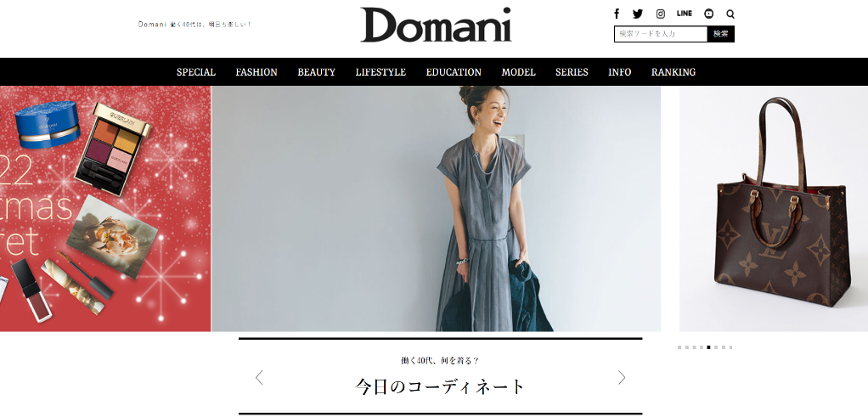Screen dimensions: 868x417
Task: Open the Louis Vuitton bag slide
Action: click(774, 209)
